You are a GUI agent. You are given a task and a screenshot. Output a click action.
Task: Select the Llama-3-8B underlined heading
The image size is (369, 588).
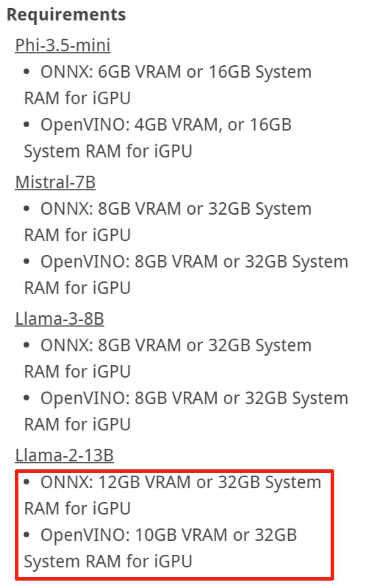pos(60,319)
